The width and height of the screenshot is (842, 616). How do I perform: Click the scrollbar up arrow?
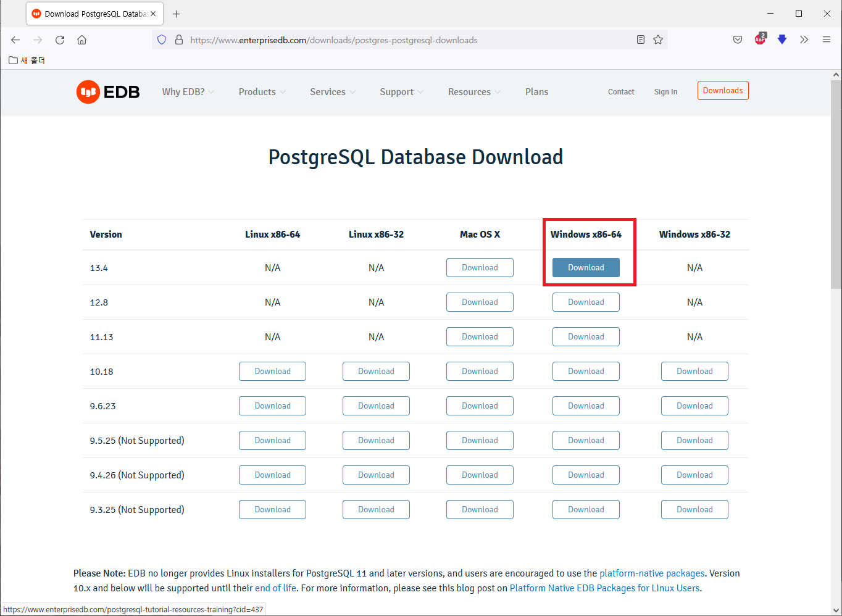[x=836, y=75]
